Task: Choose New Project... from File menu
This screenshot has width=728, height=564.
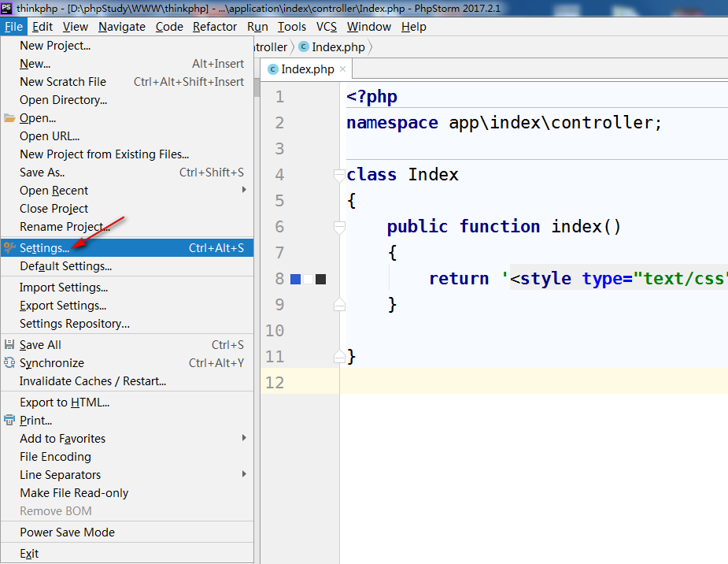Action: (127, 46)
